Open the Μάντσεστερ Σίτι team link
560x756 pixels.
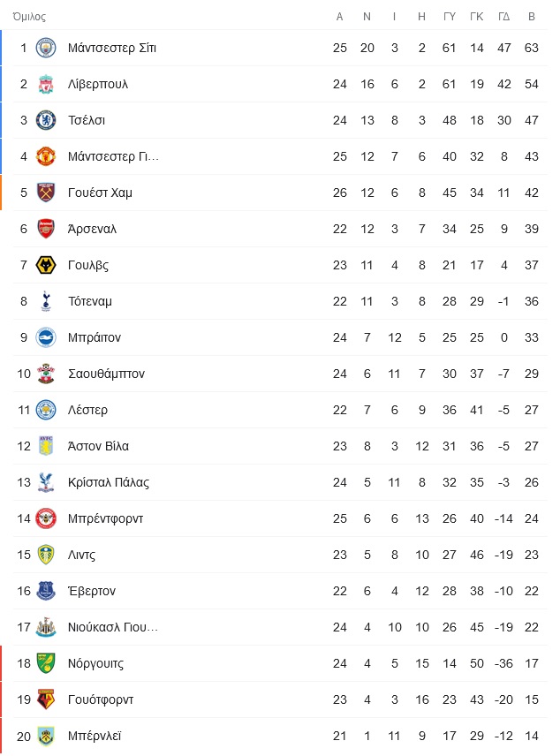[x=112, y=48]
